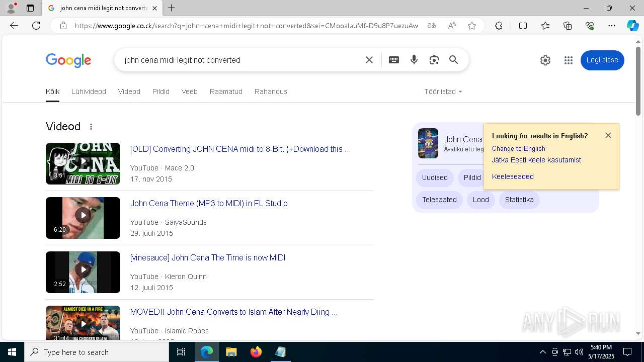Open the on-screen keyboard input tool
This screenshot has height=362, width=644.
pos(394,60)
